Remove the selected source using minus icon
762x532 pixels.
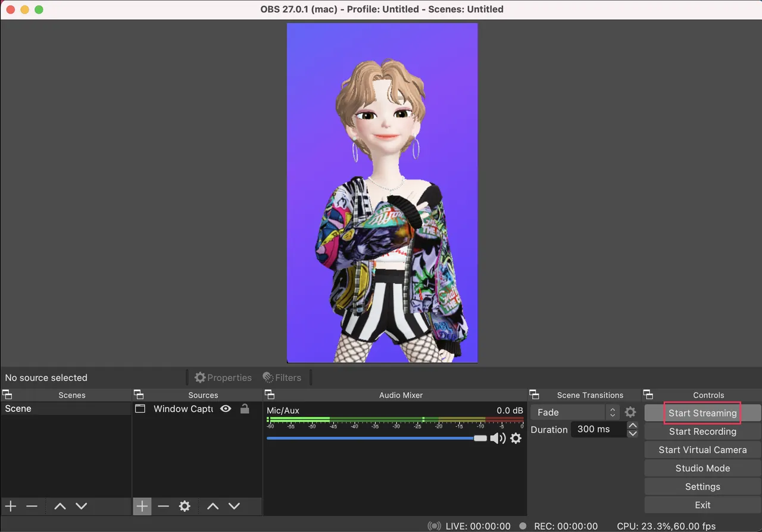click(x=163, y=506)
